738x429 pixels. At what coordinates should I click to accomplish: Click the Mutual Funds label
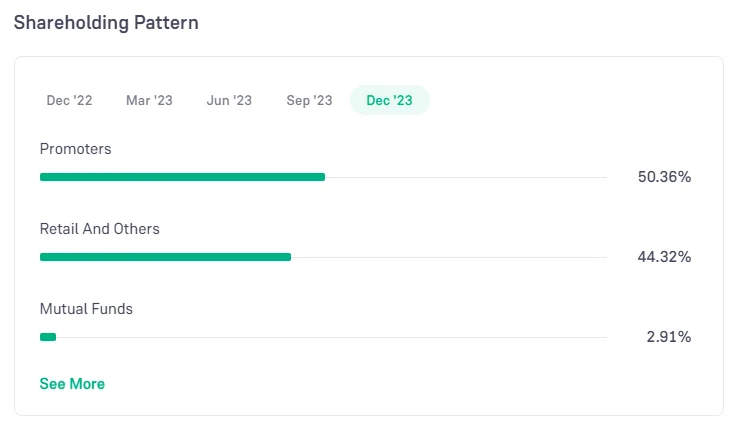86,309
